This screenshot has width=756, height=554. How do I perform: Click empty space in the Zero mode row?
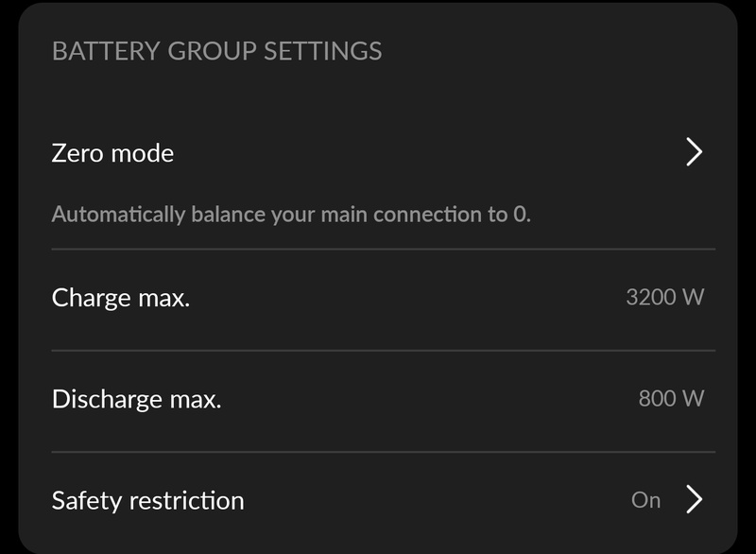(x=425, y=153)
